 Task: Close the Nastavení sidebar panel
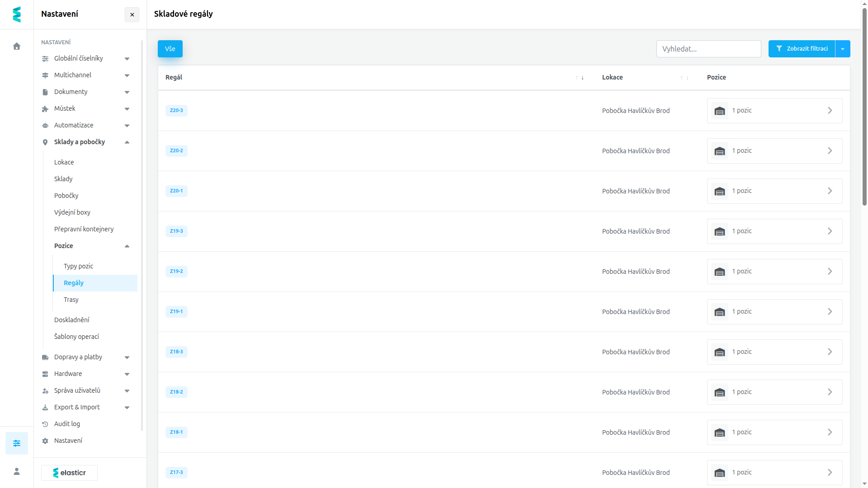(132, 14)
